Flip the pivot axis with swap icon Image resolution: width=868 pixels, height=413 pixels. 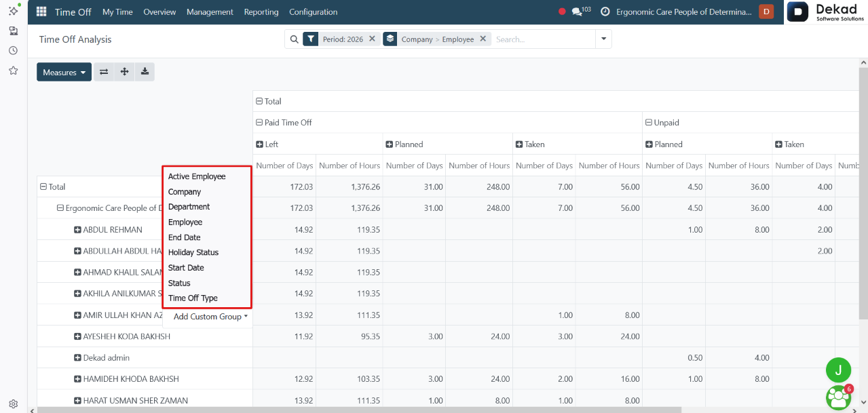(x=104, y=72)
